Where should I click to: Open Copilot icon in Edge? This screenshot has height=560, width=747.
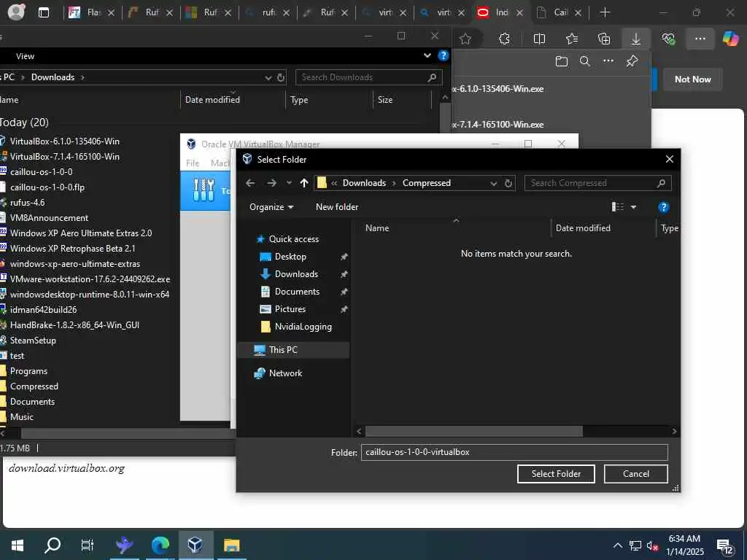pyautogui.click(x=730, y=38)
